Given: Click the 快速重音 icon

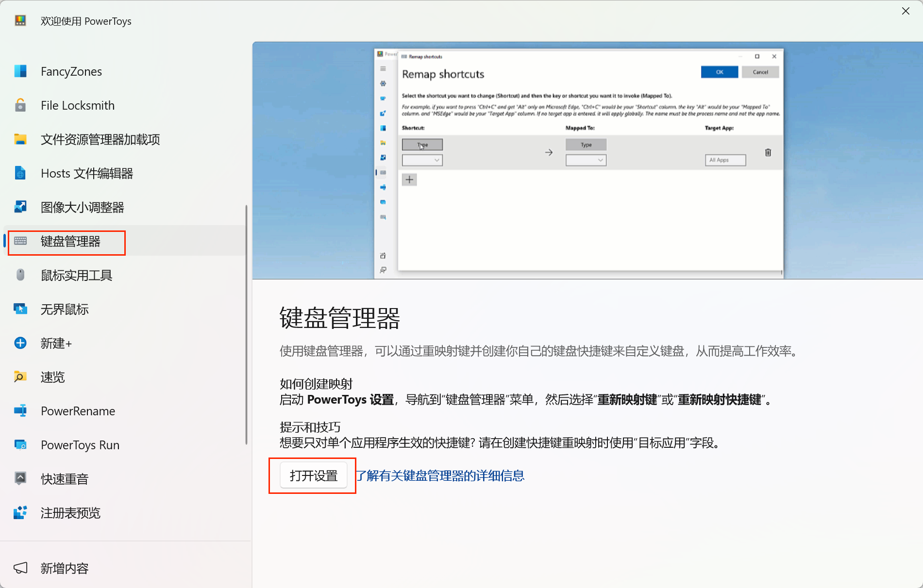Looking at the screenshot, I should [20, 479].
